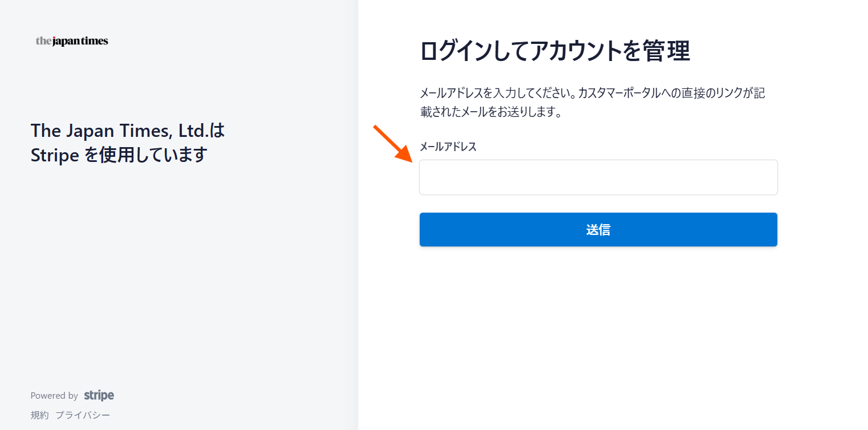
Task: Open the プライバシー privacy link
Action: click(83, 415)
